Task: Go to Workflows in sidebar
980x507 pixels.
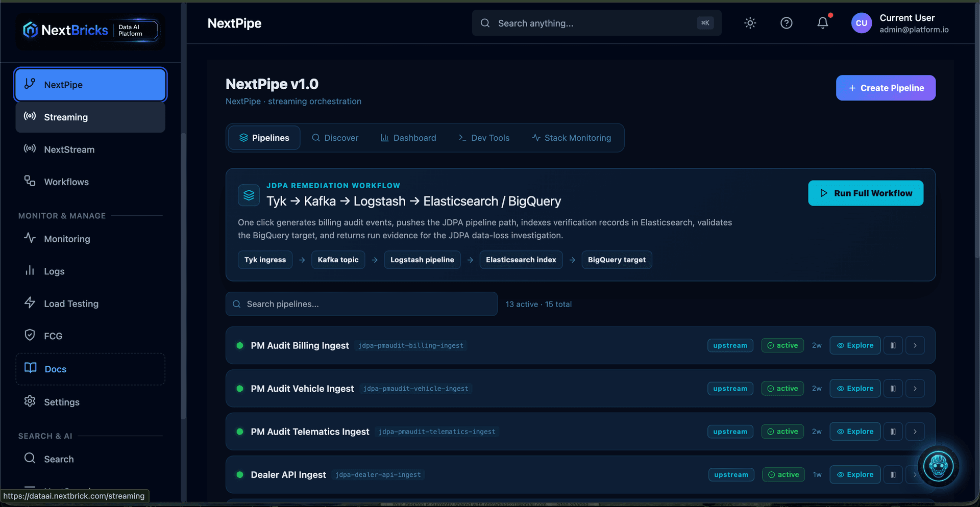Action: tap(90, 182)
